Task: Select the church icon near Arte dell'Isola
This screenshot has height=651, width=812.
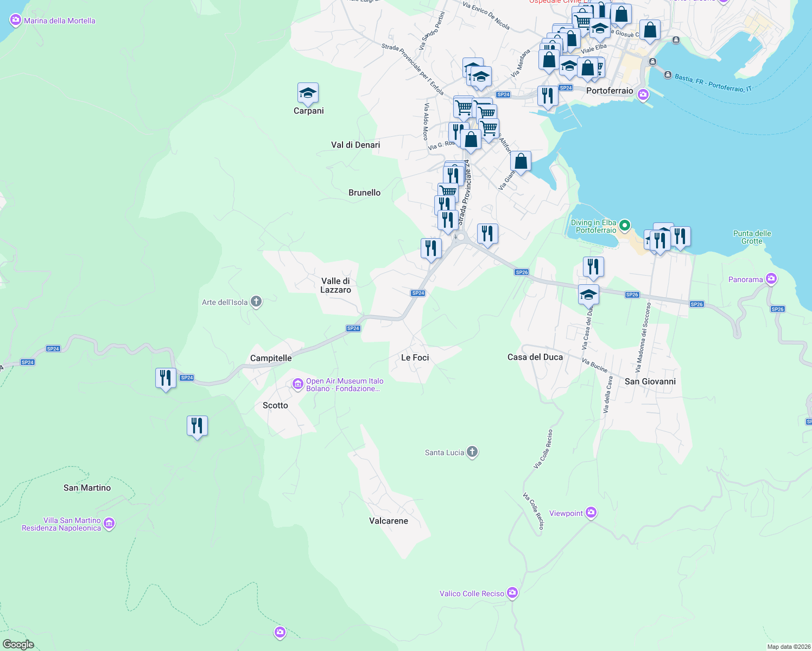Action: tap(256, 301)
